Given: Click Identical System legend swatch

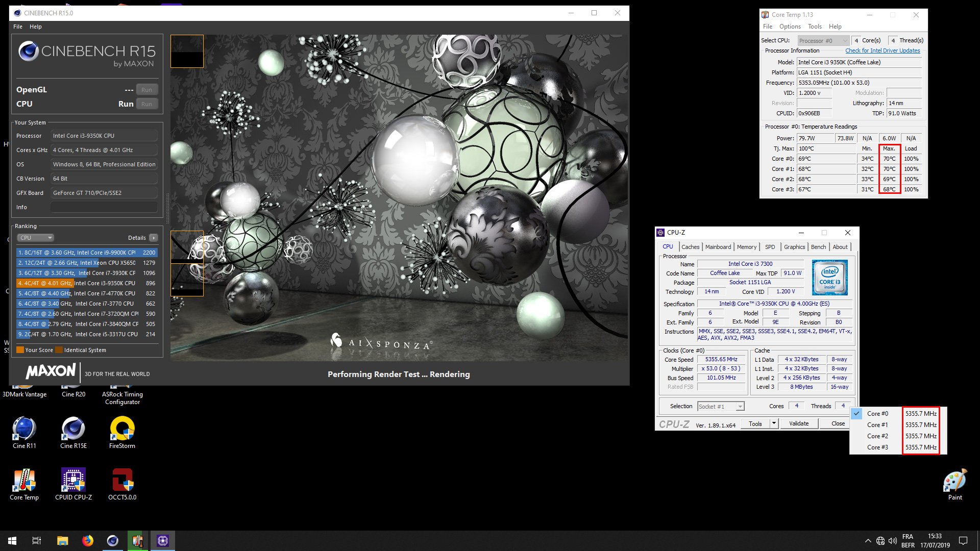Looking at the screenshot, I should click(59, 350).
